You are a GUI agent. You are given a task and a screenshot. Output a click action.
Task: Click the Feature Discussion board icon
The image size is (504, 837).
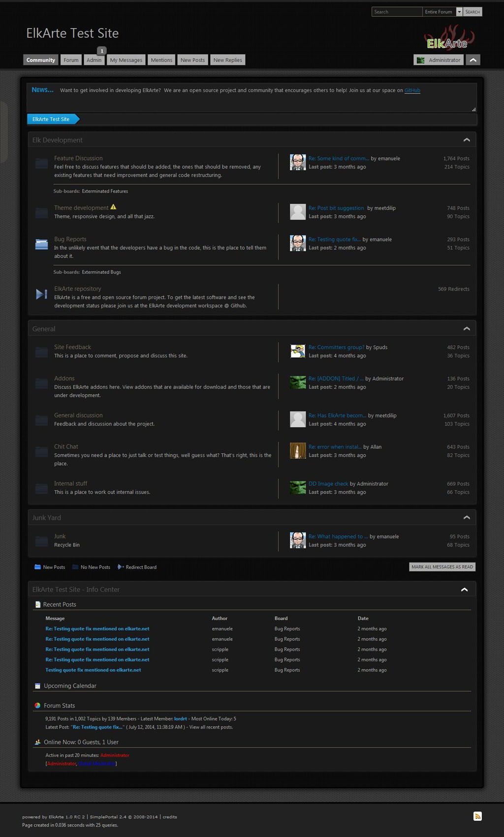coord(41,163)
